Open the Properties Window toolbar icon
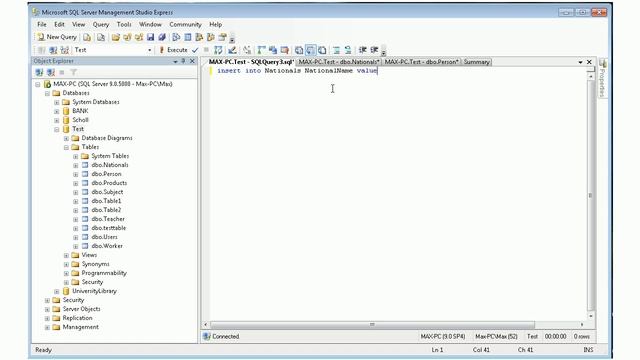640x360 pixels. (222, 38)
